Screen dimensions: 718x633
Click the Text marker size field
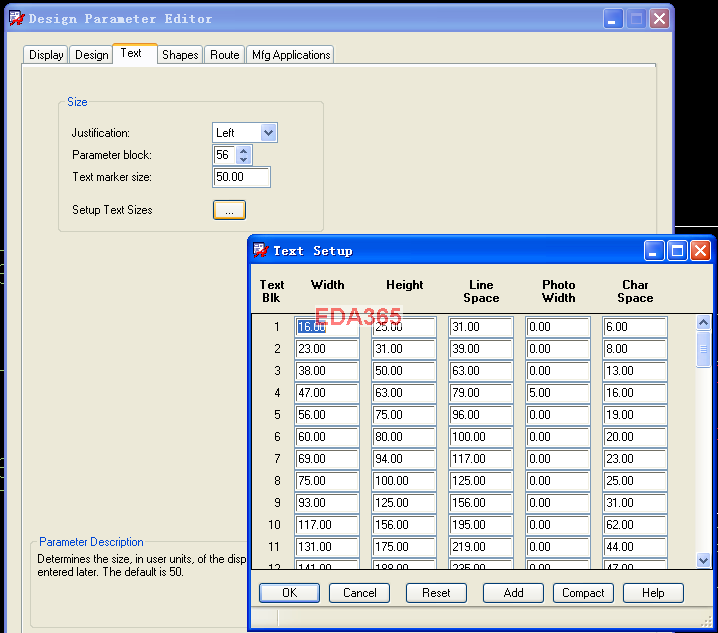point(241,177)
